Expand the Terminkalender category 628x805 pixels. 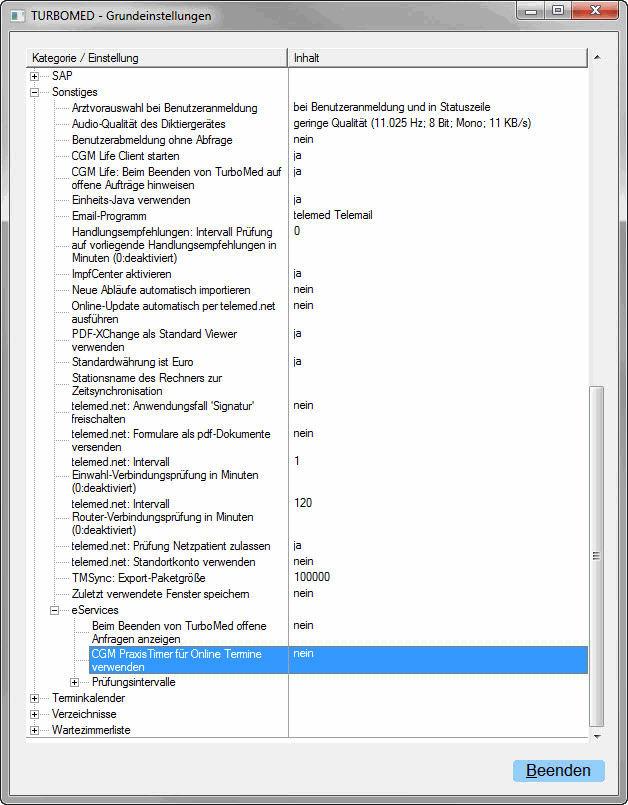coord(35,698)
